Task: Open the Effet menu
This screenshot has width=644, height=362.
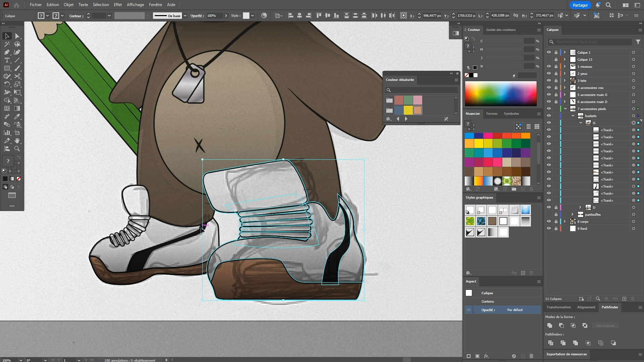Action: tap(117, 5)
